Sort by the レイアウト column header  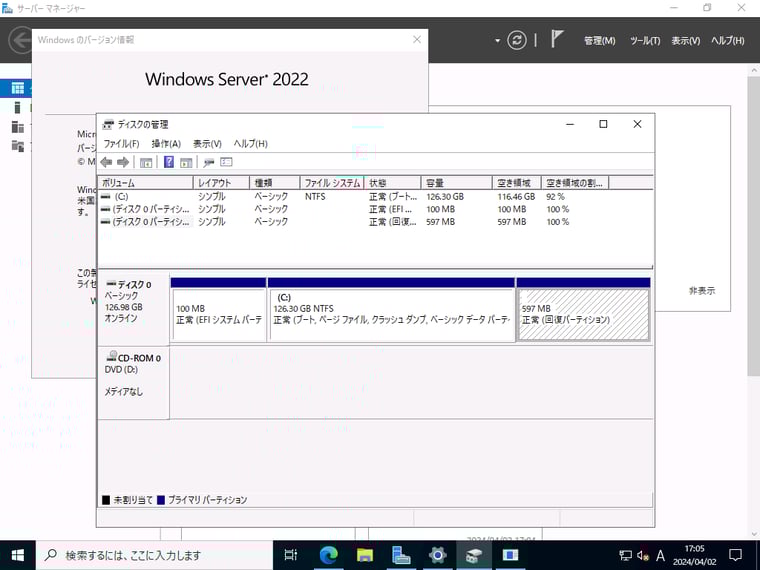221,183
